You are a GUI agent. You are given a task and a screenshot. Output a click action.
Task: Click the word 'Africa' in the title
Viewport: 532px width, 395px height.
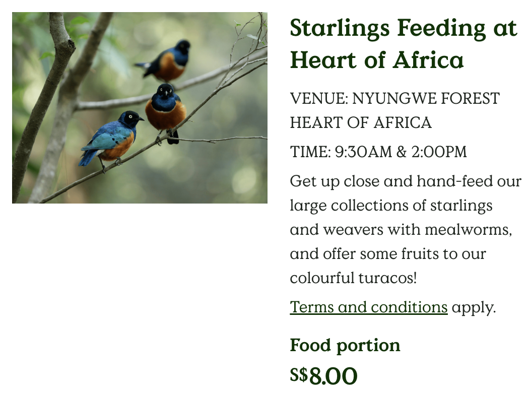click(429, 60)
